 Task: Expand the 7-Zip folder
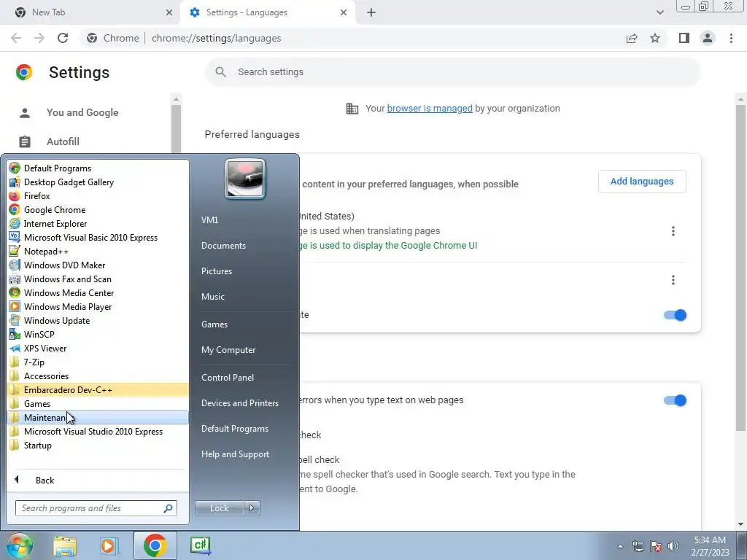(x=98, y=362)
